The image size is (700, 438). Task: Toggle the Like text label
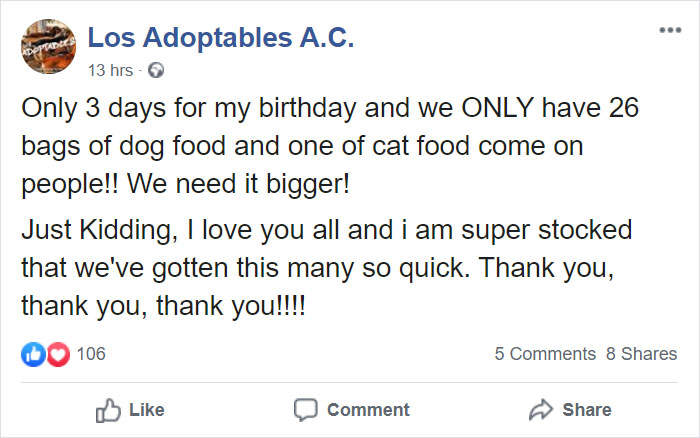point(146,410)
